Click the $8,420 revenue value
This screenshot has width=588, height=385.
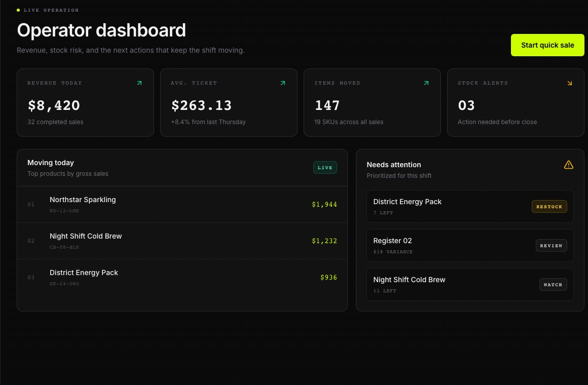point(54,105)
